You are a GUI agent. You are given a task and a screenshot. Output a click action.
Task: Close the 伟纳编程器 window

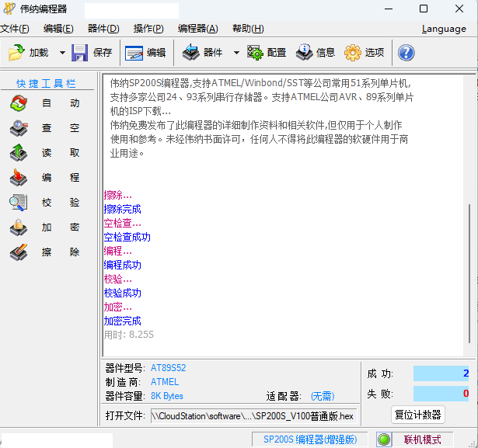tap(459, 9)
